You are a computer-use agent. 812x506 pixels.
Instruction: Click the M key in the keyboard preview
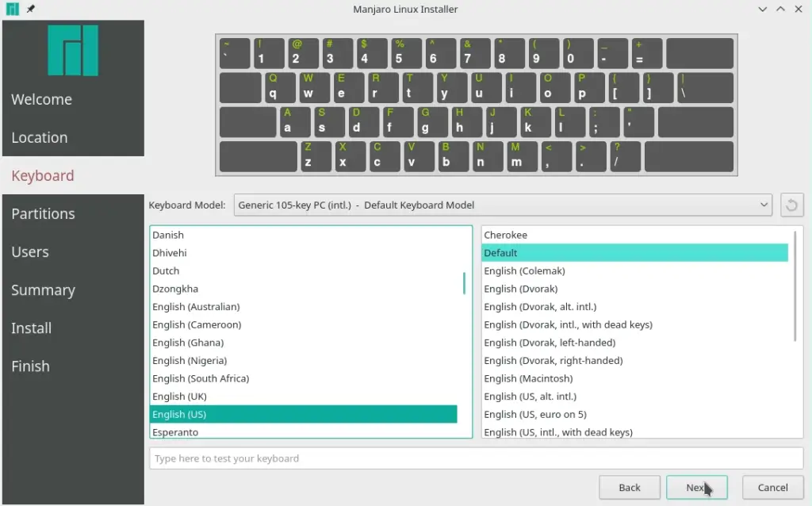point(522,156)
